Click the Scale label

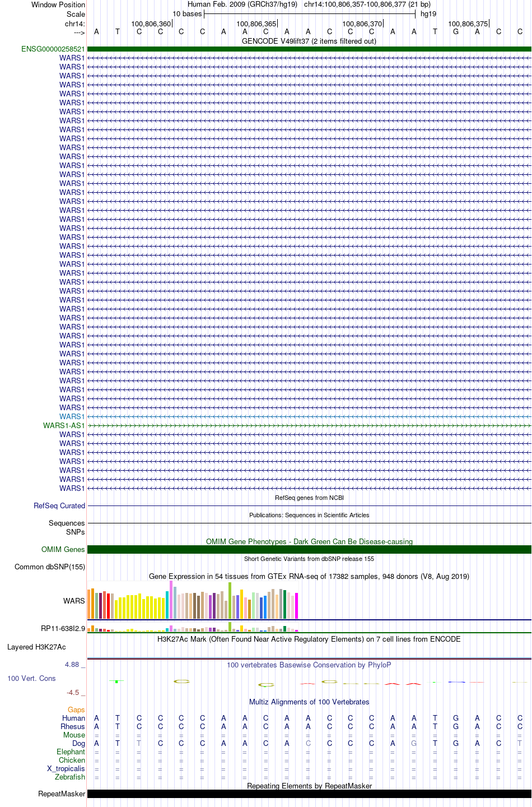pos(76,14)
